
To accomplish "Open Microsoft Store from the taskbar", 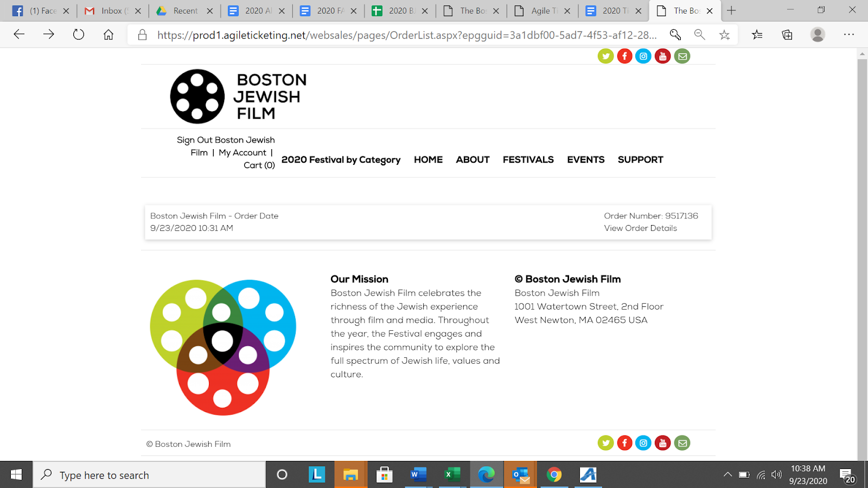I will [x=384, y=475].
